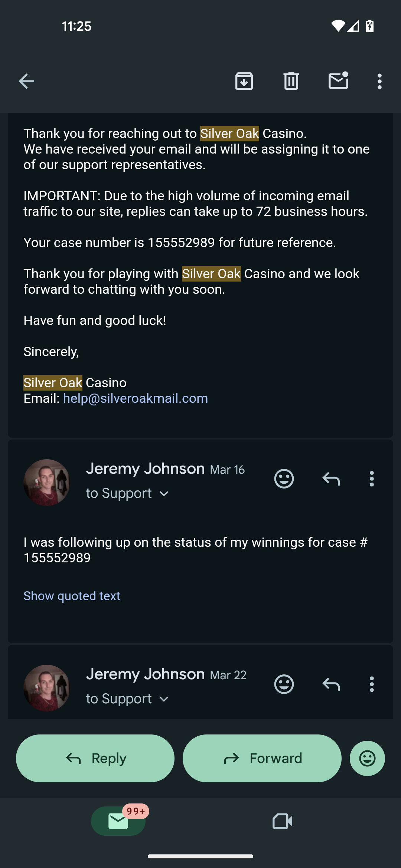Viewport: 401px width, 868px height.
Task: Tap the Forward button
Action: 262,758
